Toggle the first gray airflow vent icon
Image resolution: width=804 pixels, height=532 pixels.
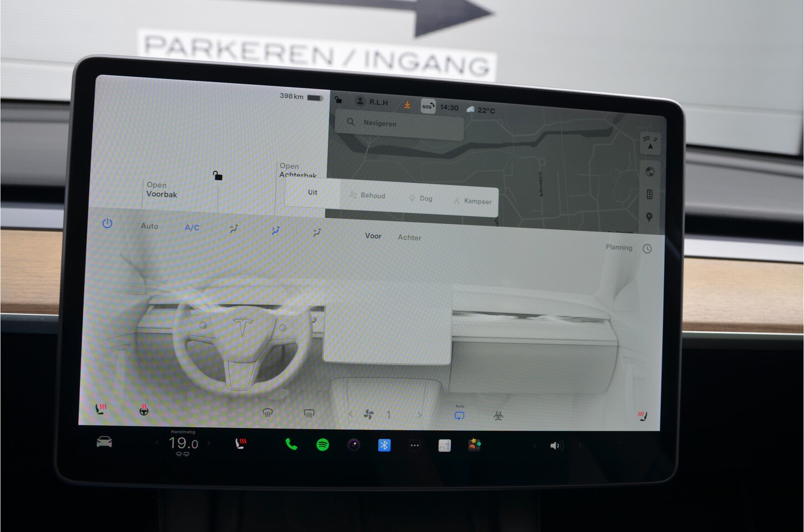tap(234, 229)
